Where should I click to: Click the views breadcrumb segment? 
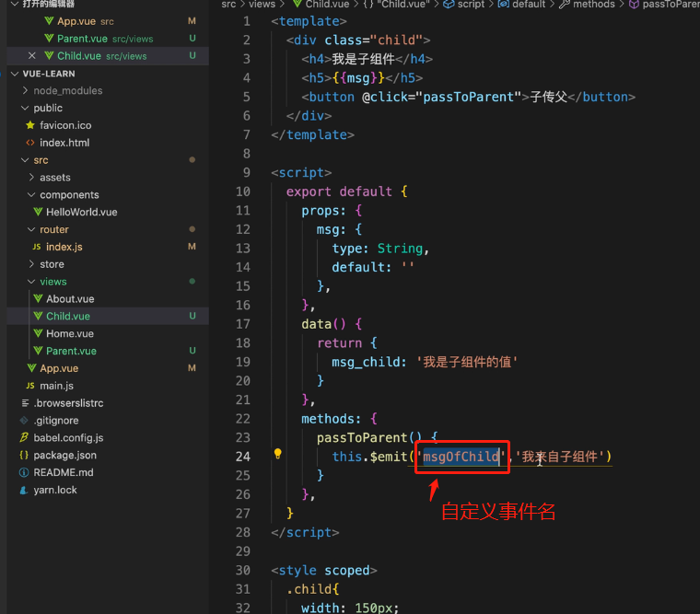pyautogui.click(x=262, y=5)
